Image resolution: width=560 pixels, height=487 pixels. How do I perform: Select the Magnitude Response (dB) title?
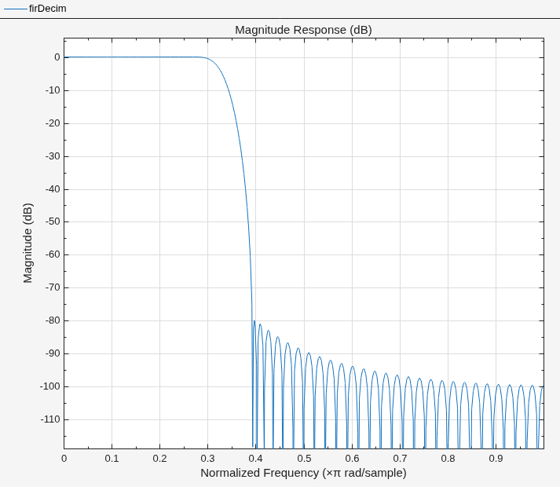pyautogui.click(x=303, y=30)
